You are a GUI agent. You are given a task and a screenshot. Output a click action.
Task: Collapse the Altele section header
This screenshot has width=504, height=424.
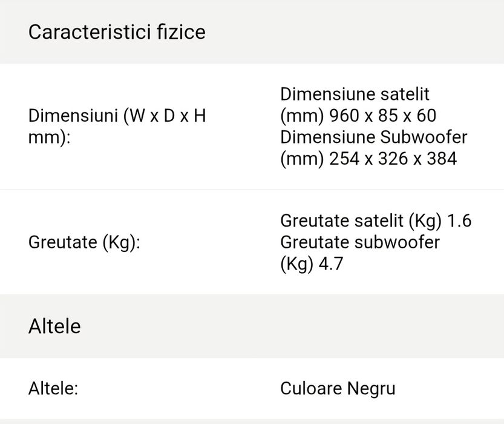[x=54, y=326]
